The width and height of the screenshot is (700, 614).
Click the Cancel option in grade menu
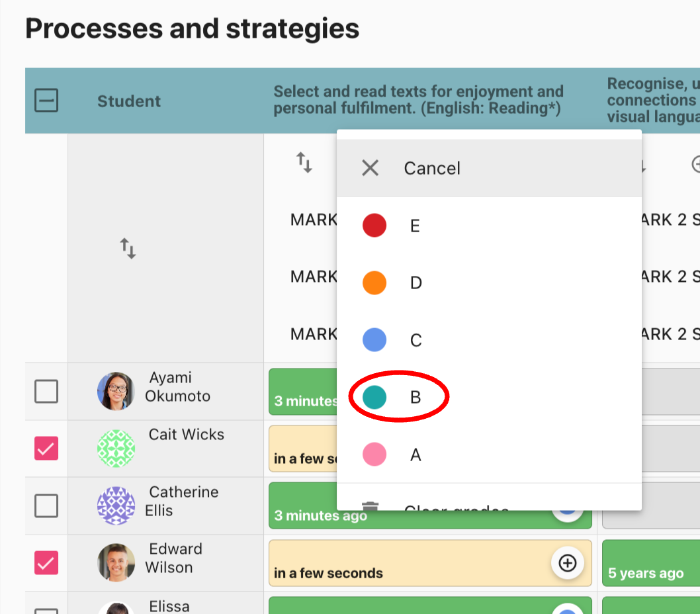[x=432, y=168]
